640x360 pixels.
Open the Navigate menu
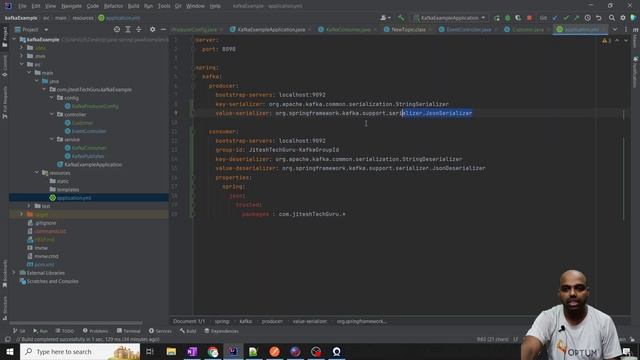[x=71, y=6]
